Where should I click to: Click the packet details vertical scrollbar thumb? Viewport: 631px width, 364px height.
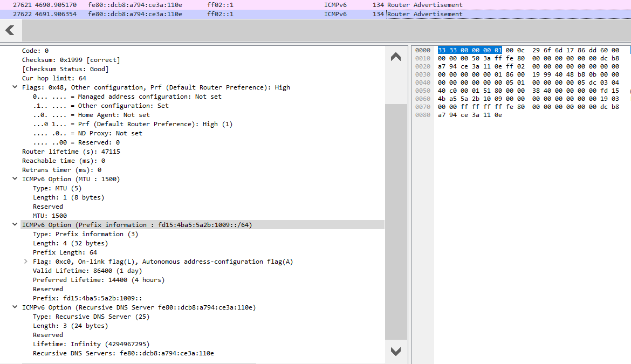[396, 221]
